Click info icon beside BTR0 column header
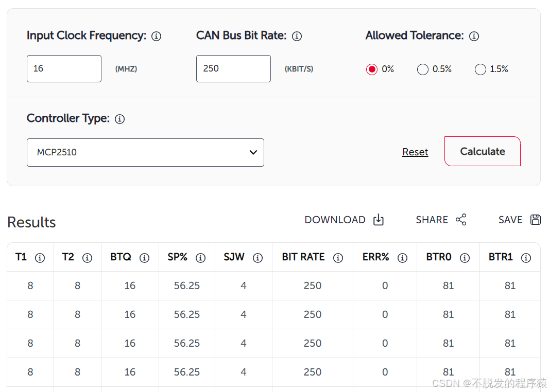 (465, 258)
